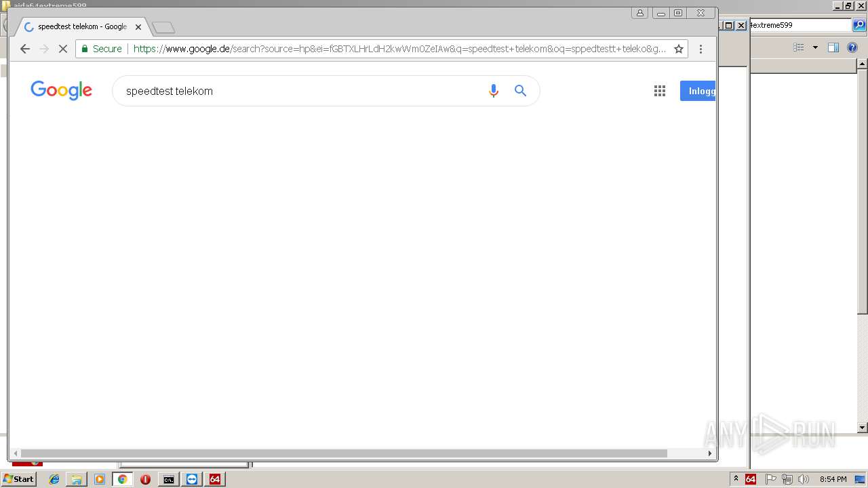
Task: Close the speedtest telekom tab
Action: point(138,27)
